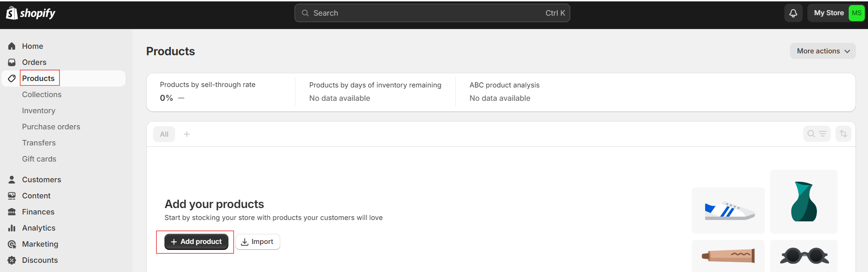
Task: Open the My Store account menu
Action: (828, 13)
